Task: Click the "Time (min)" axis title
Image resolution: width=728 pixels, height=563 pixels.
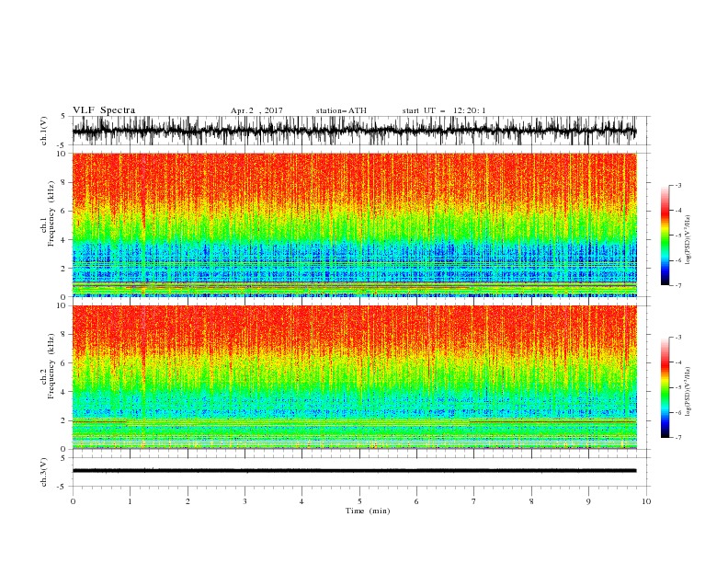Action: point(368,511)
